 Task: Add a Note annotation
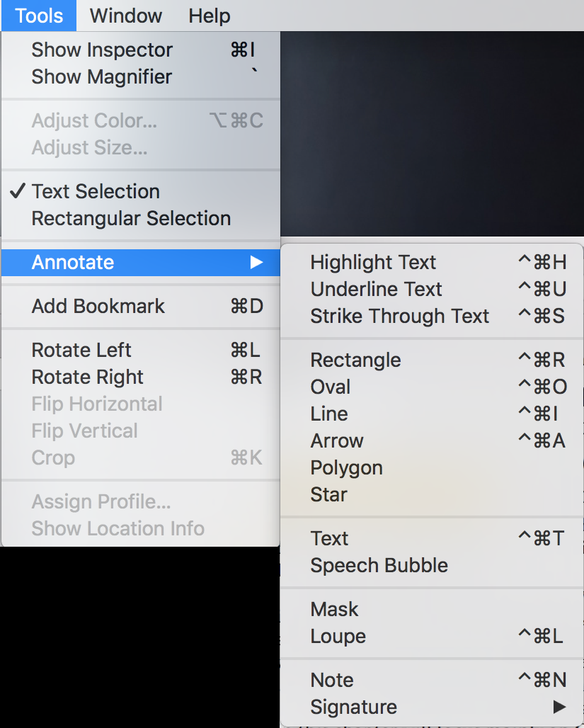point(331,679)
